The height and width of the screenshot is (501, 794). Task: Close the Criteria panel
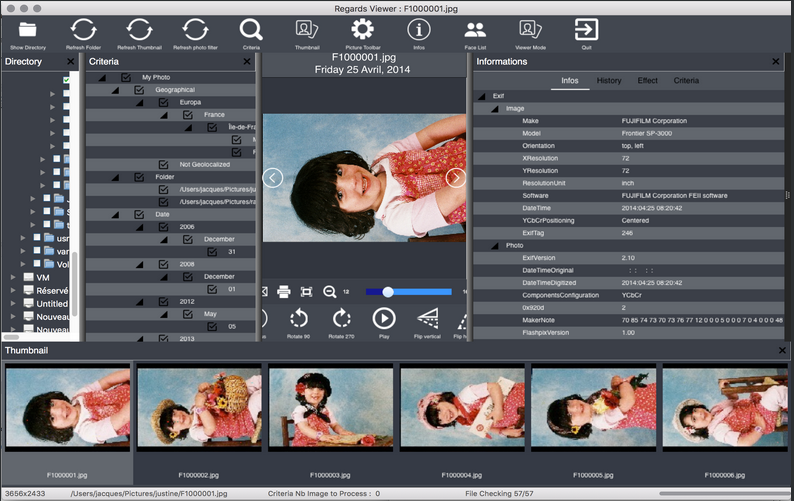click(247, 61)
